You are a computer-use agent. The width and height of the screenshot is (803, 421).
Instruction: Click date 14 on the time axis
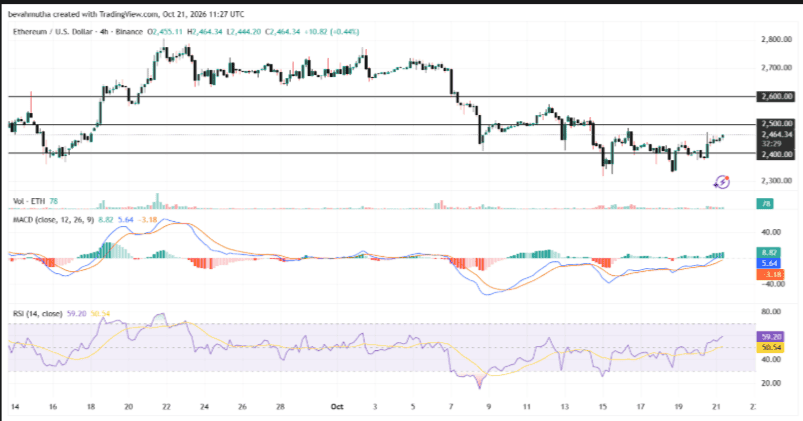(x=15, y=407)
